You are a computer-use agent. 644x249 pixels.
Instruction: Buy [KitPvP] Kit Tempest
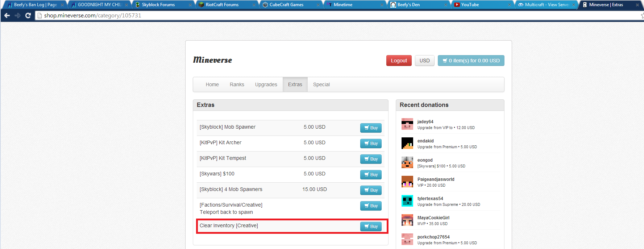pos(371,159)
